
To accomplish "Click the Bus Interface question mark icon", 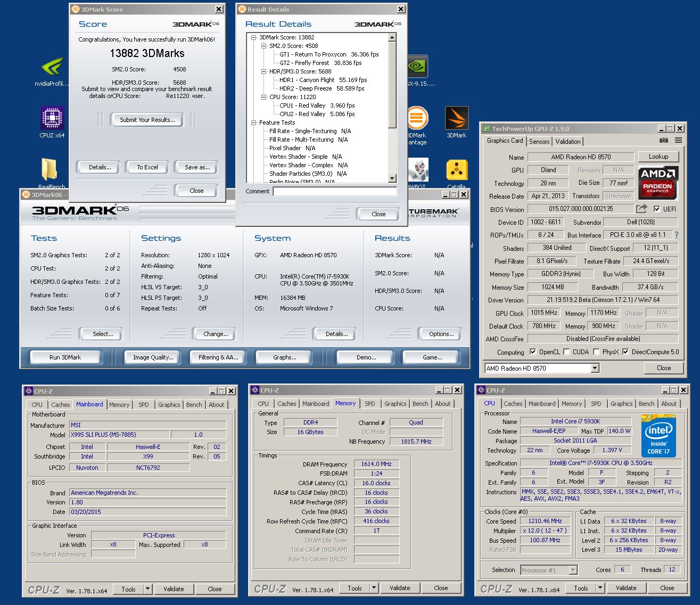I will pos(677,235).
